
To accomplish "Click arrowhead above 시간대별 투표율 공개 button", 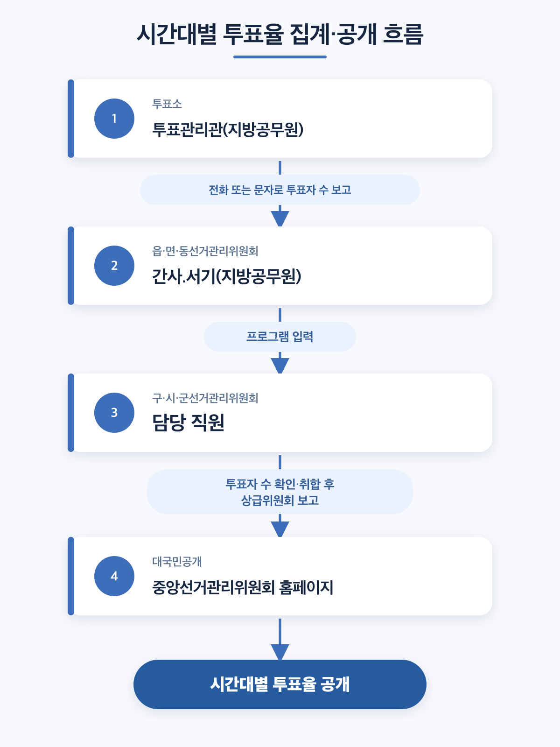I will 280,652.
